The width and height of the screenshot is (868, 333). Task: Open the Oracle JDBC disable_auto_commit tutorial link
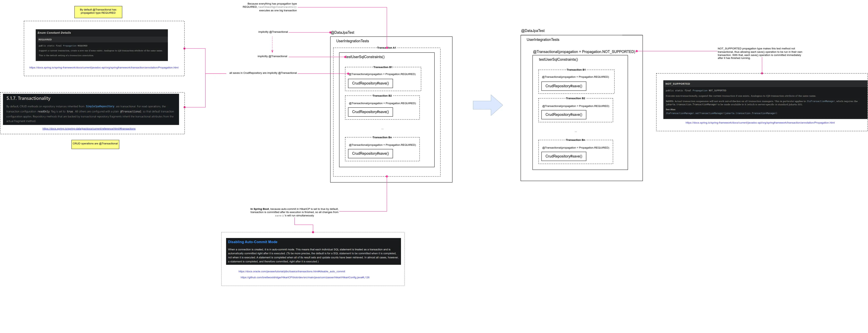292,271
